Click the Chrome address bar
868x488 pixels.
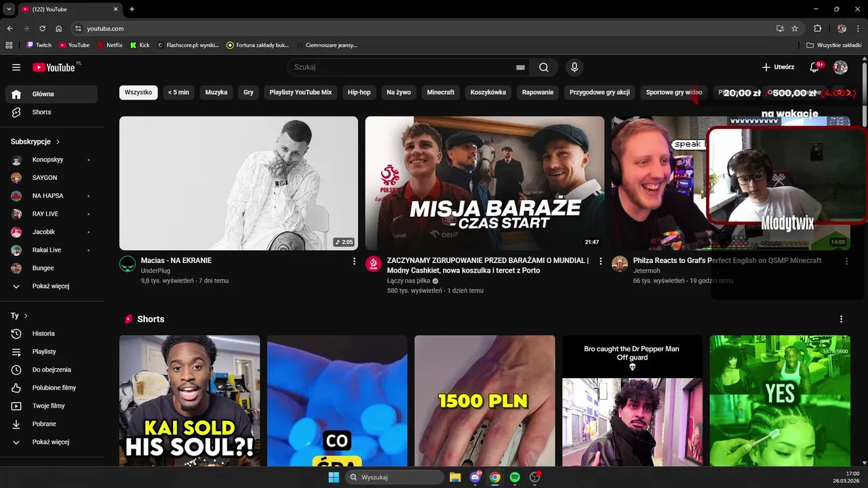click(427, 28)
